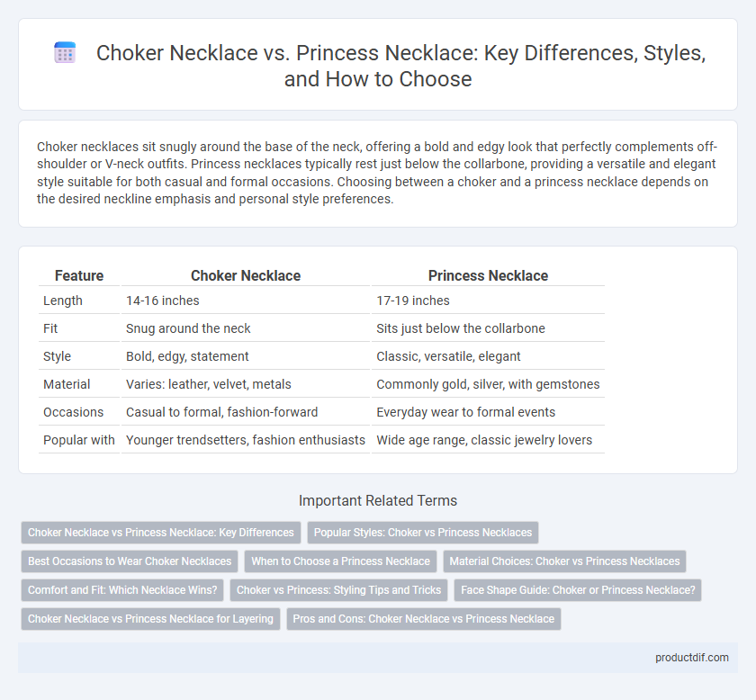Select the 'Princess Necklace' column header
Screen dimensions: 756x700
coord(488,275)
